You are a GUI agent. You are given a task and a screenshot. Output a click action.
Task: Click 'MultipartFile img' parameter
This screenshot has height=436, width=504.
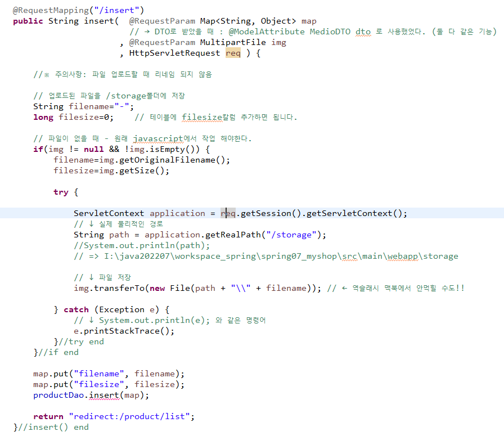click(x=243, y=42)
